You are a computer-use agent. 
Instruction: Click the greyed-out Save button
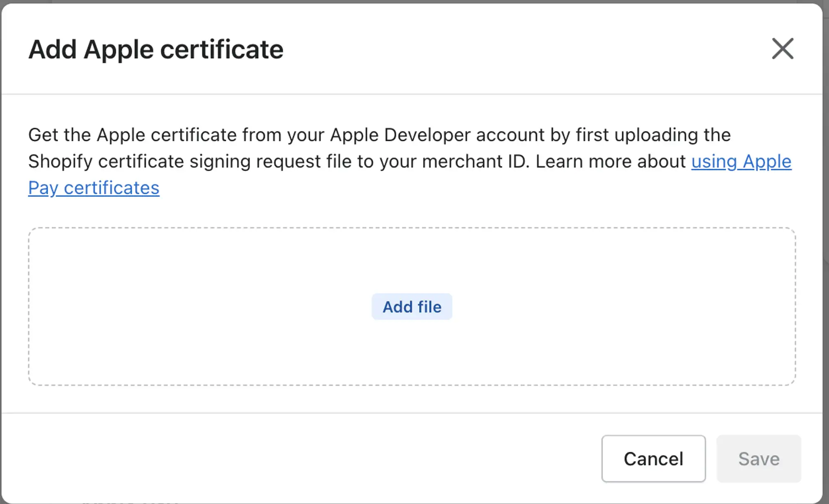(759, 458)
